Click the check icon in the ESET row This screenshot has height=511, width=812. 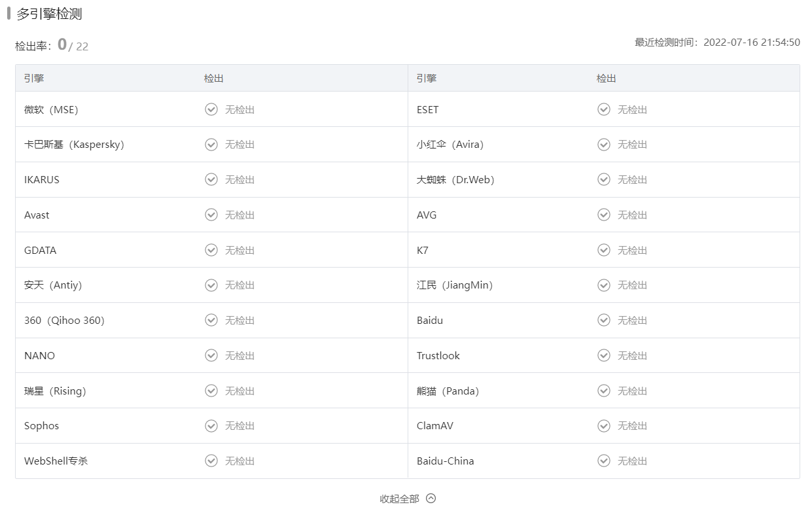click(604, 109)
